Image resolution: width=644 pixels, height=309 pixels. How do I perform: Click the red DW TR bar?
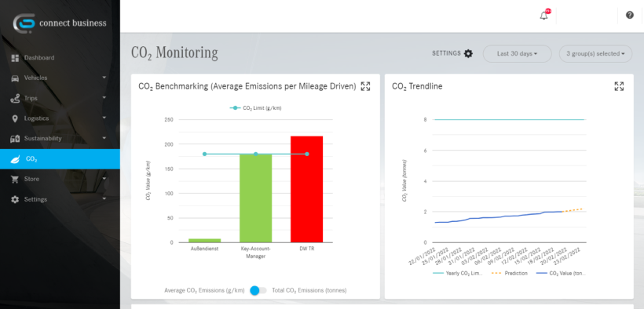pyautogui.click(x=307, y=189)
